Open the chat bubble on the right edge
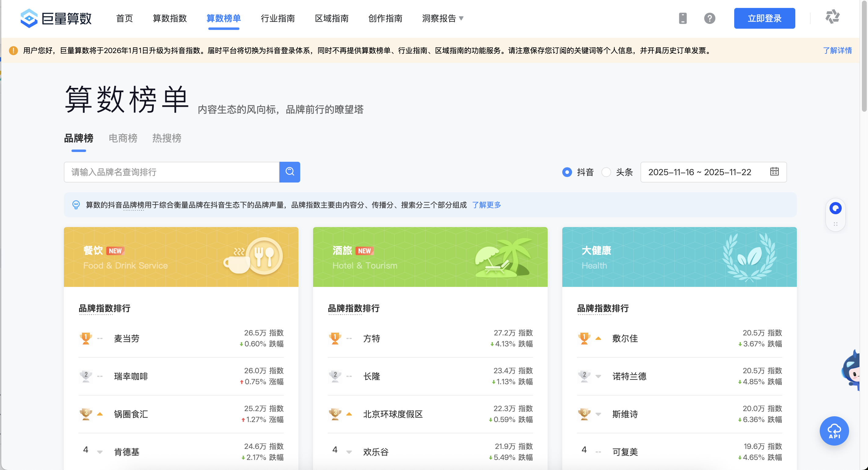The image size is (868, 470). (x=835, y=208)
